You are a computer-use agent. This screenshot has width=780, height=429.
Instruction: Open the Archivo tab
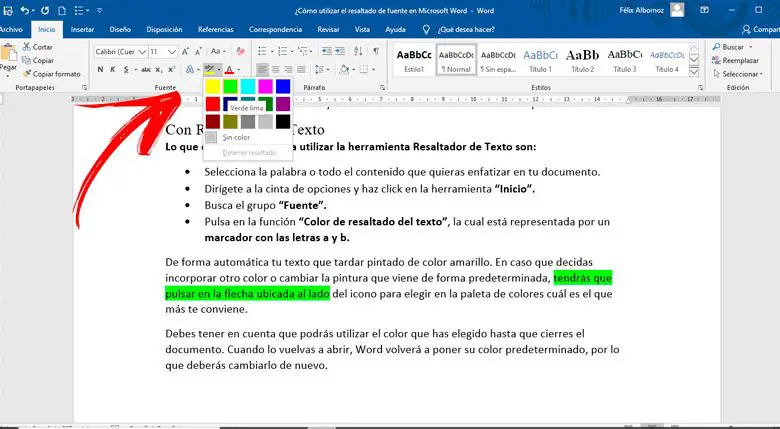pos(11,29)
